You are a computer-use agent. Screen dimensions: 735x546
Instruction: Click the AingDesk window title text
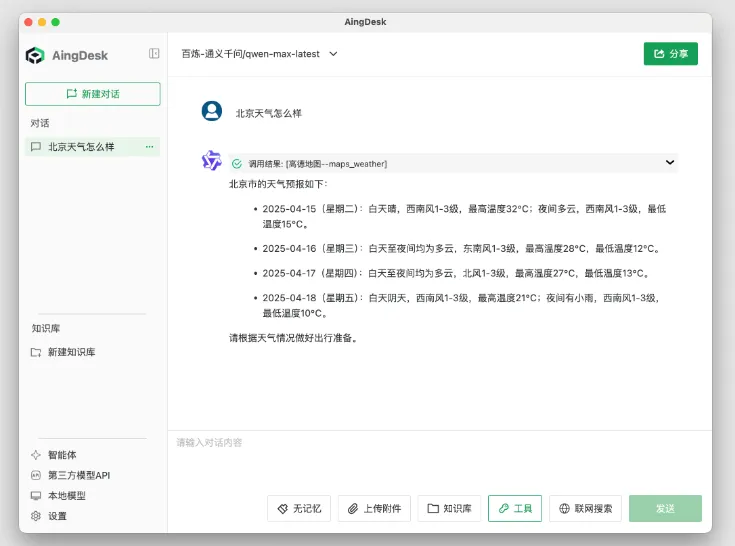[x=365, y=22]
